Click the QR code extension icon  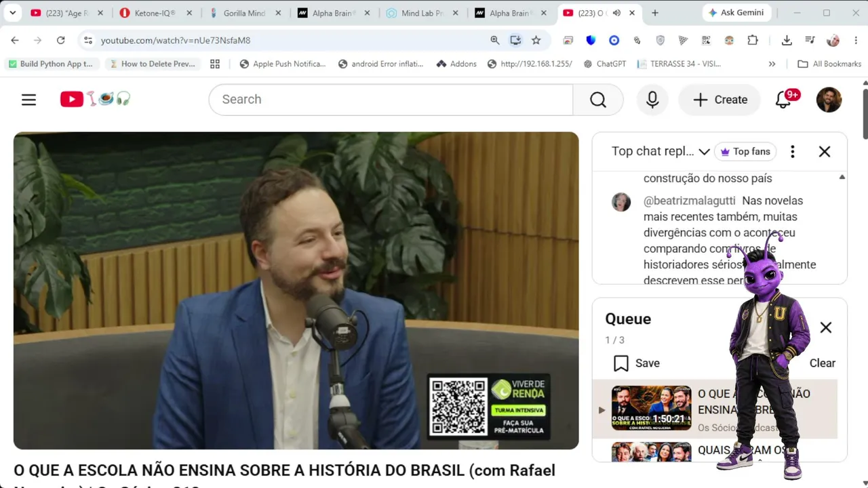[706, 41]
